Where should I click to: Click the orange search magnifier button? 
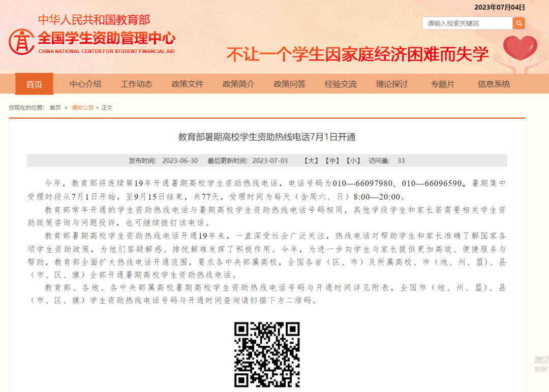coord(518,23)
